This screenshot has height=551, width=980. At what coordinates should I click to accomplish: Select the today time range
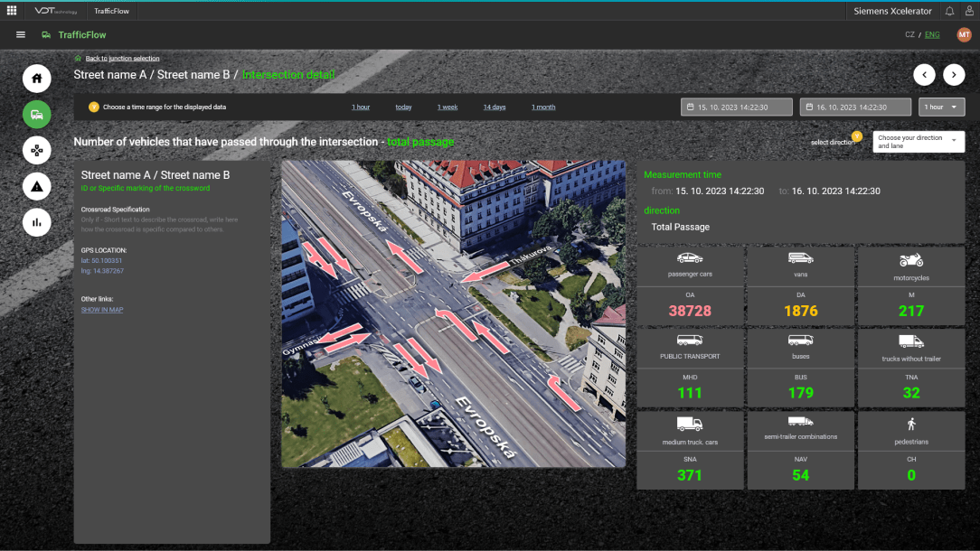point(404,107)
